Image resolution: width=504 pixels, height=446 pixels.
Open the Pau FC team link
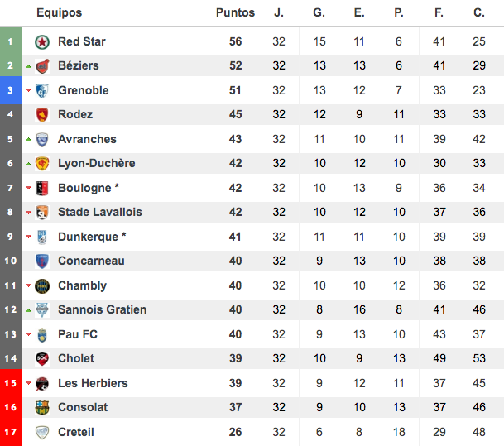click(78, 334)
